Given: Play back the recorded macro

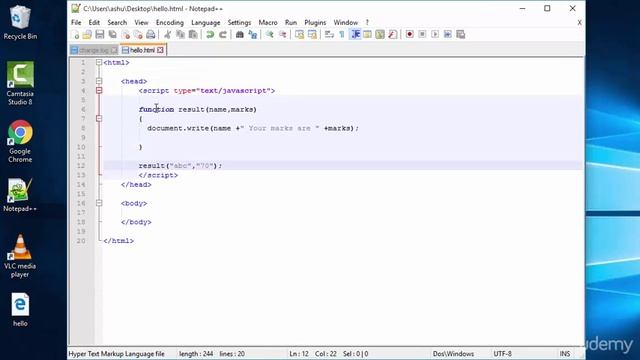Looking at the screenshot, I should click(435, 35).
